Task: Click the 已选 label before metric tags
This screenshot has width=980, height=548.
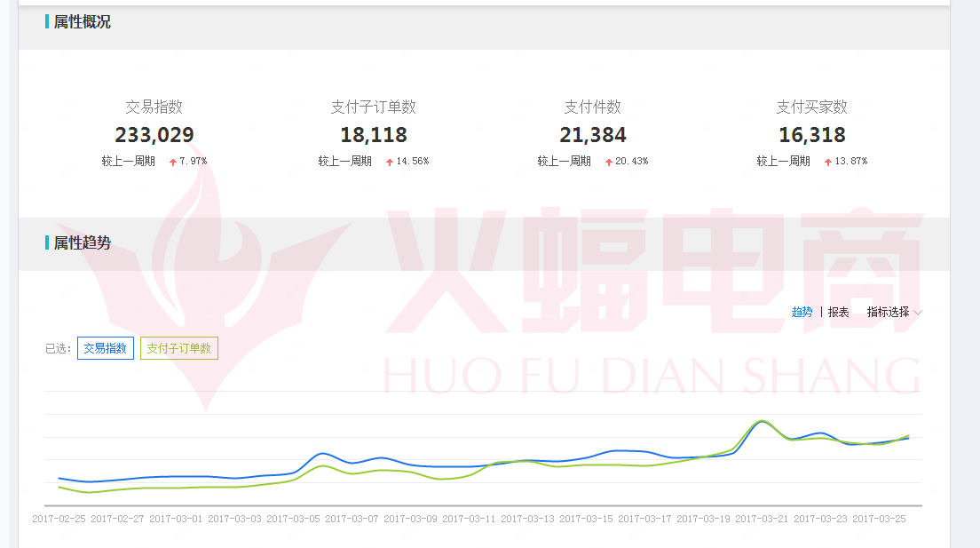Action: click(58, 348)
